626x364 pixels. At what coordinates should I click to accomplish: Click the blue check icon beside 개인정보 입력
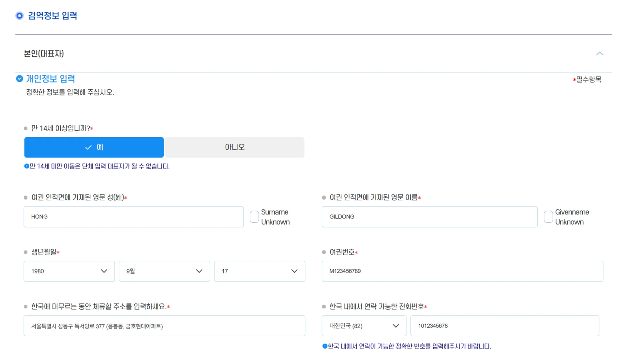point(20,79)
